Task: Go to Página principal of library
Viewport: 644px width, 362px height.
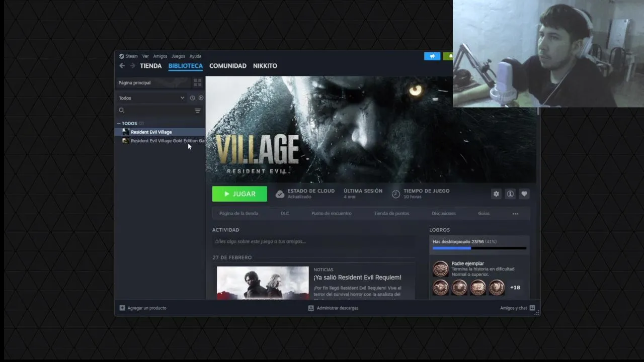Action: (134, 82)
